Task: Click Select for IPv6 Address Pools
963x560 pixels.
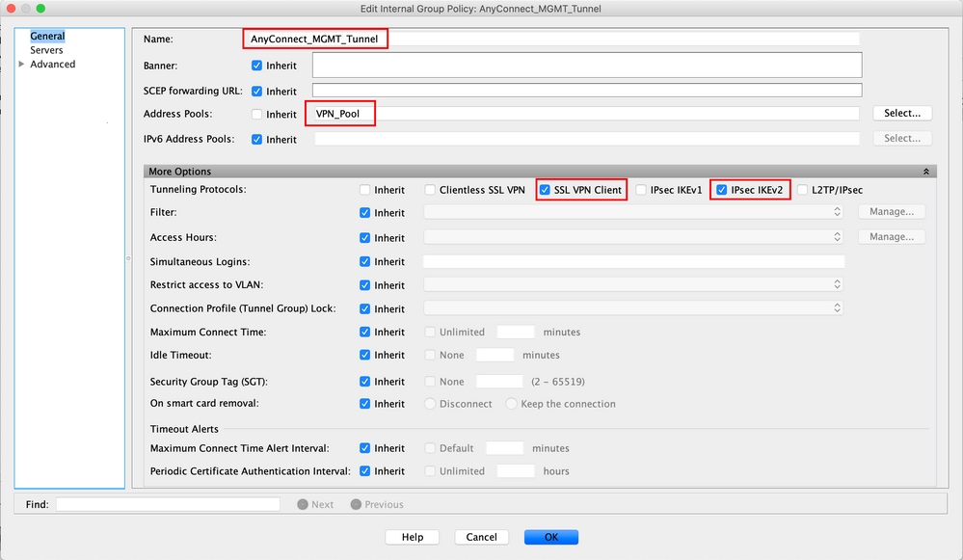Action: click(902, 138)
